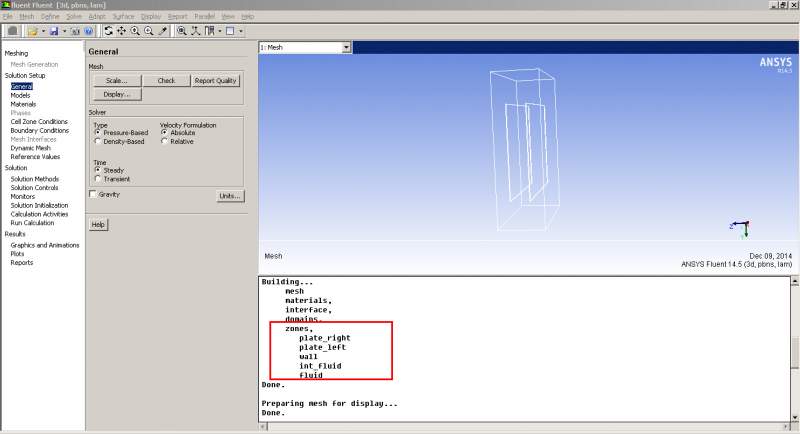Viewport: 800px width, 434px height.
Task: Open the window layout dropdown arrow
Action: 241,31
